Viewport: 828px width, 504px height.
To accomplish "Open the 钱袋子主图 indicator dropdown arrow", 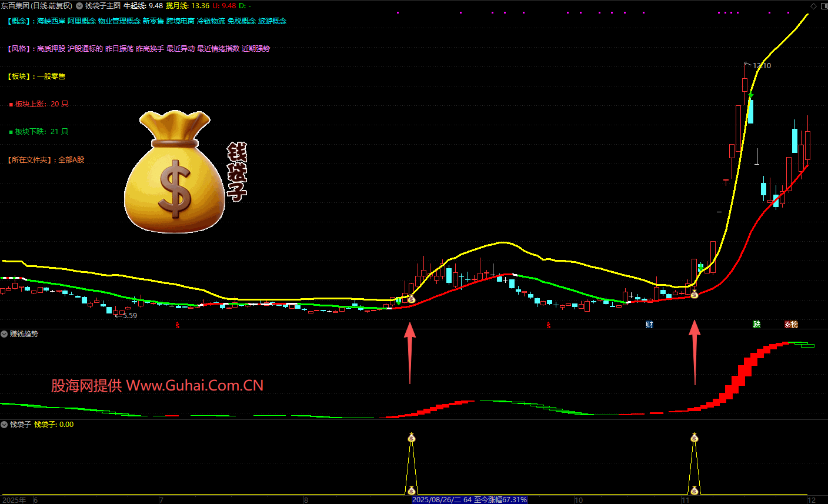I will (79, 6).
